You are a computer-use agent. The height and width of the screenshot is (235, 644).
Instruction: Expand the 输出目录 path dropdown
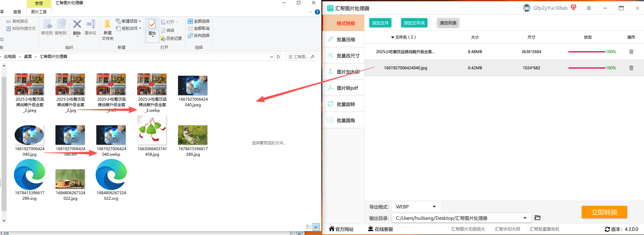(x=525, y=218)
